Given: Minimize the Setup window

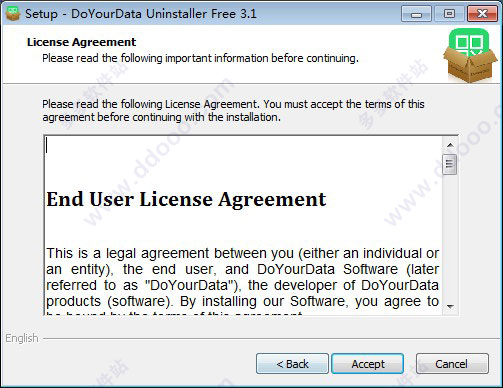Looking at the screenshot, I should pos(416,14).
